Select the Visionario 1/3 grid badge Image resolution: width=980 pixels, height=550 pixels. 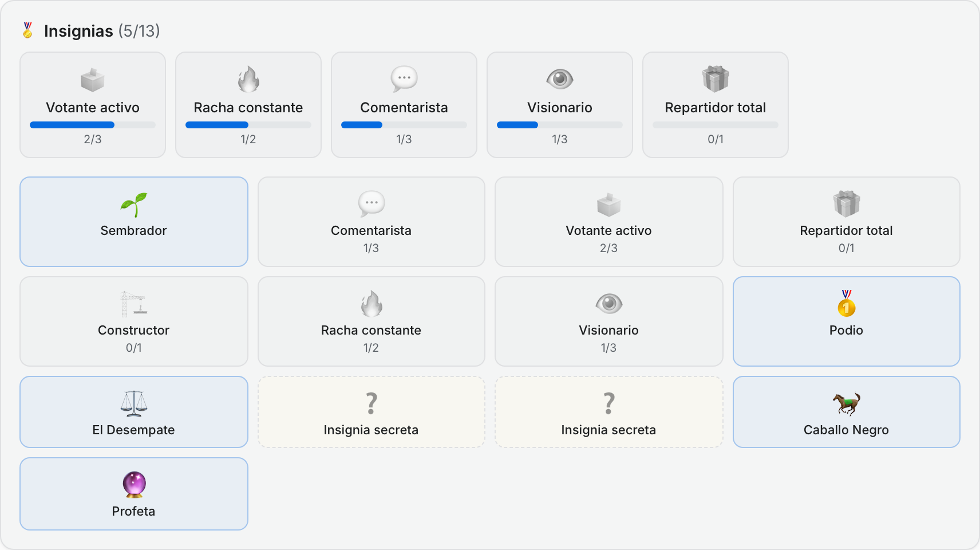(x=608, y=321)
